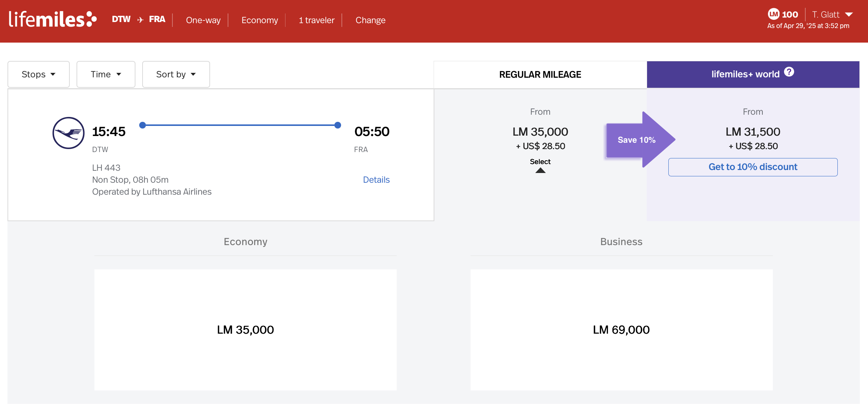Click the Save 10% arrow badge
This screenshot has height=408, width=868.
(x=640, y=140)
